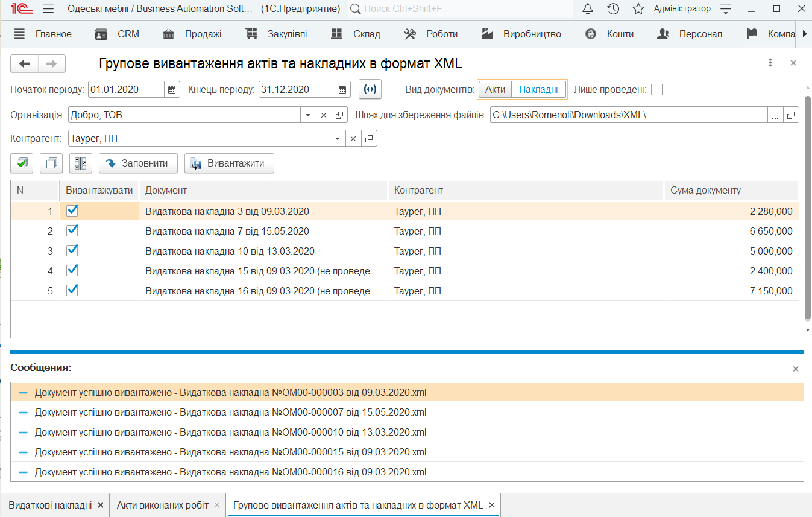The image size is (812, 517).
Task: Go forward with the right arrow button
Action: click(x=52, y=63)
